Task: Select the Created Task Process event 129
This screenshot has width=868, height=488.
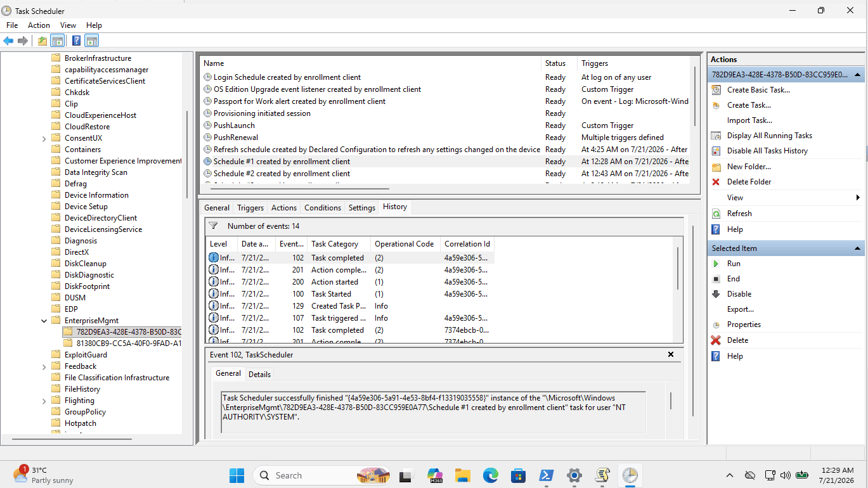Action: pos(351,306)
